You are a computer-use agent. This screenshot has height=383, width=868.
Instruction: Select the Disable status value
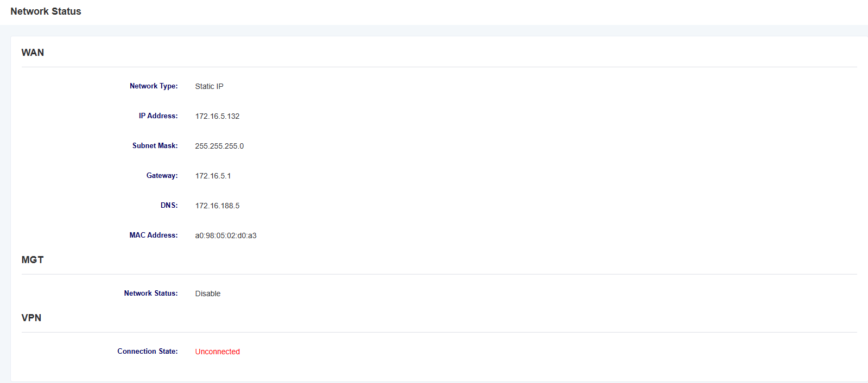point(208,293)
